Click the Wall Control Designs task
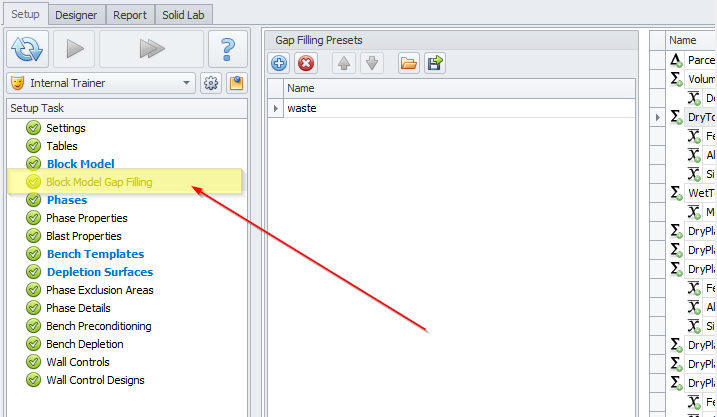Viewport: 717px width, 417px height. tap(95, 380)
